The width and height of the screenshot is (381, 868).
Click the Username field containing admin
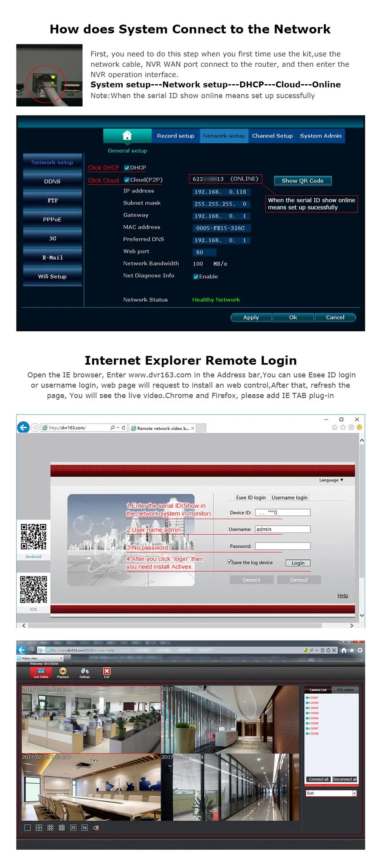283,529
